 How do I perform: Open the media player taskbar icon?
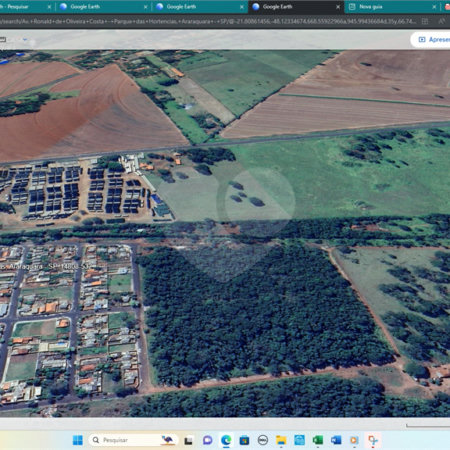[x=354, y=440]
